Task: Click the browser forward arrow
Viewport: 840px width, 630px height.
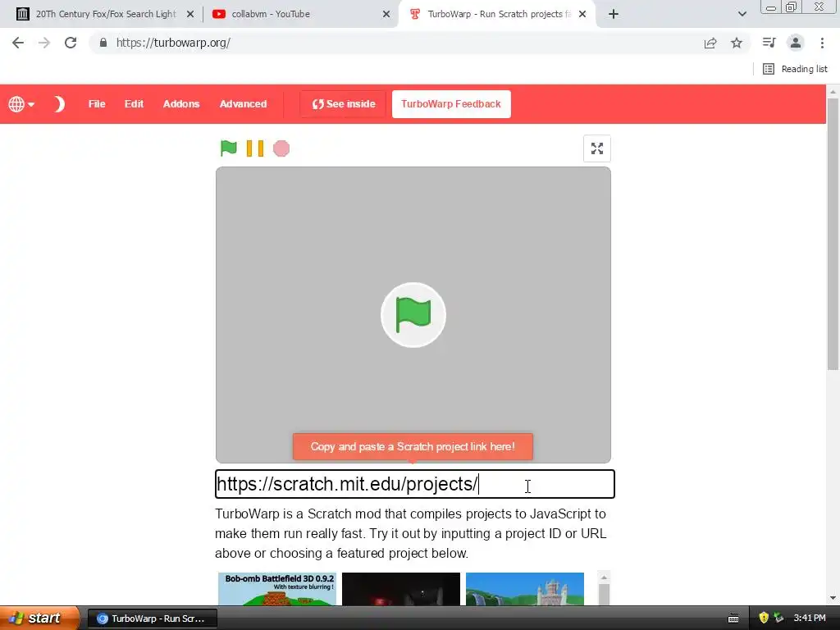Action: tap(44, 43)
